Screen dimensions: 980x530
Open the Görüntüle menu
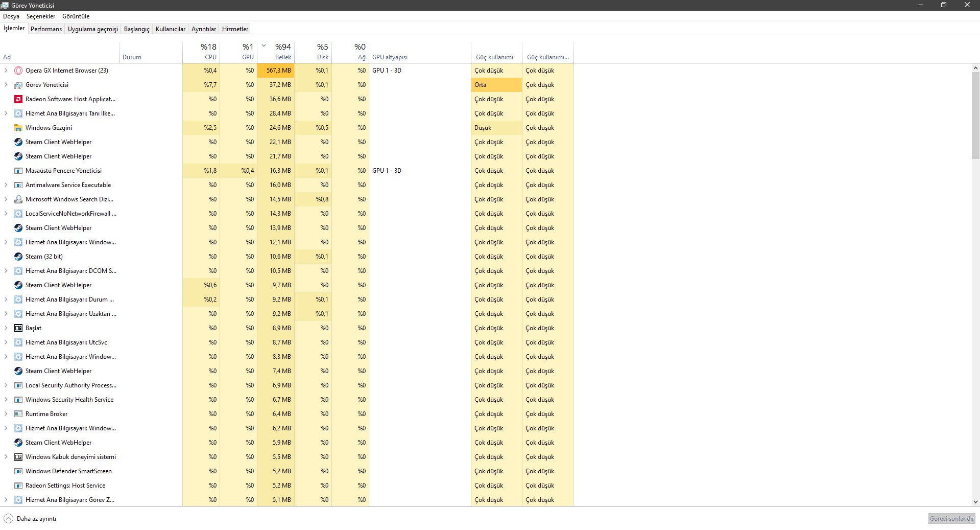pyautogui.click(x=76, y=16)
